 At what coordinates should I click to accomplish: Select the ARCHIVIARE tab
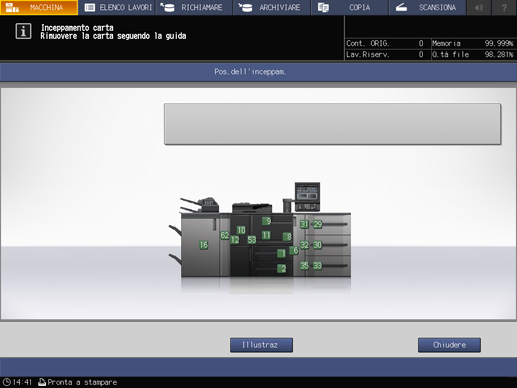click(273, 7)
